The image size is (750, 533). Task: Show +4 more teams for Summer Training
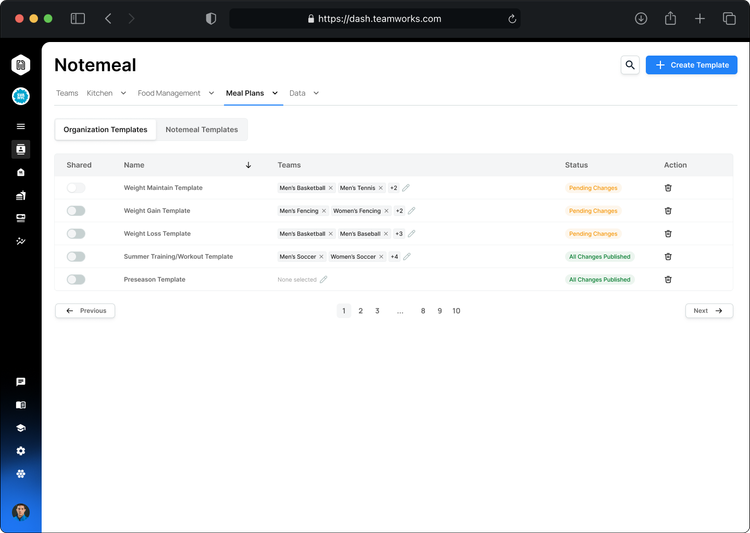tap(395, 257)
